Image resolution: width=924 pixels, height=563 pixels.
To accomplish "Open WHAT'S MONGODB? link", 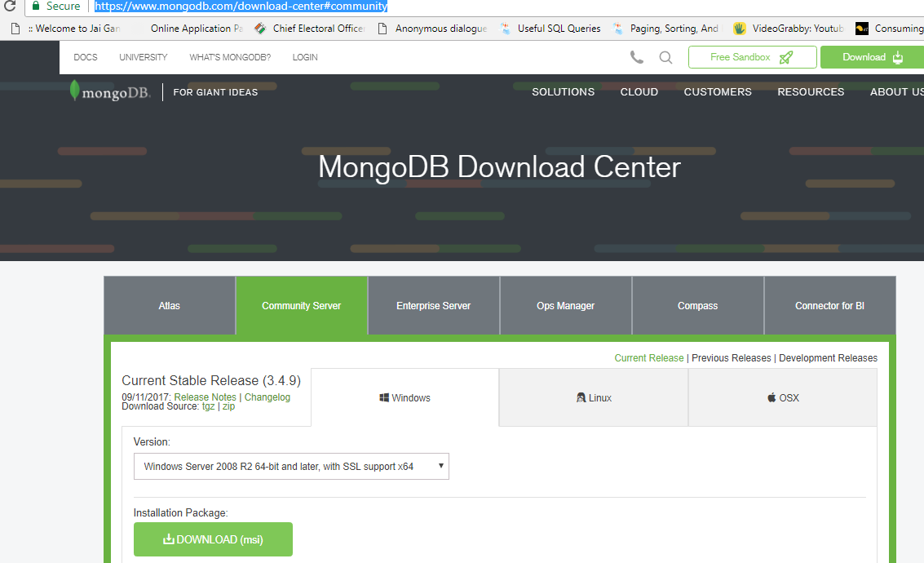I will [x=230, y=57].
